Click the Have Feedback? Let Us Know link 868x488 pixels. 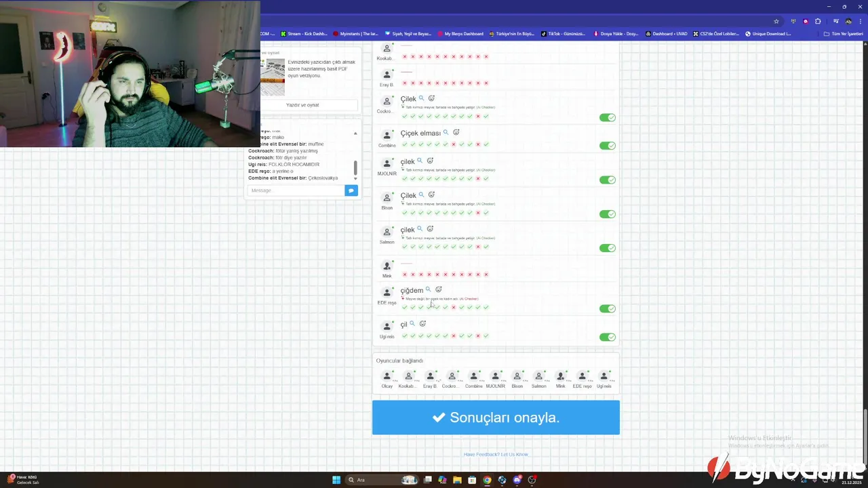(496, 454)
